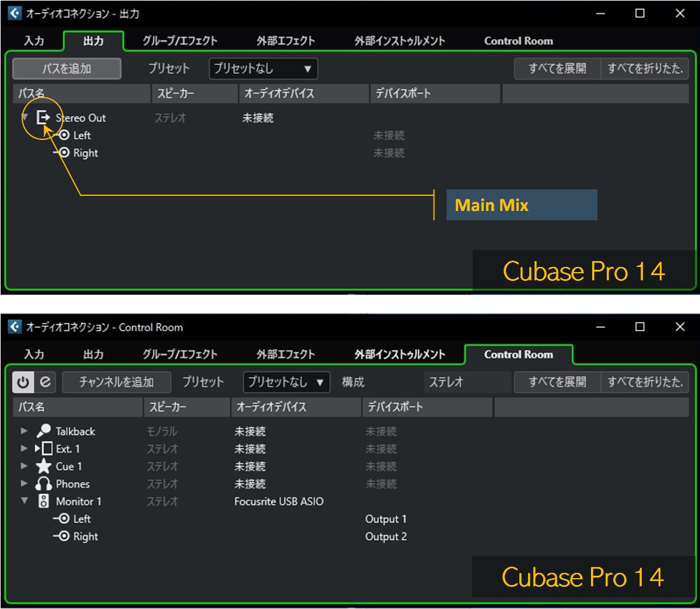This screenshot has height=609, width=700.
Task: Click the チャンネルを追加 button
Action: 117,382
